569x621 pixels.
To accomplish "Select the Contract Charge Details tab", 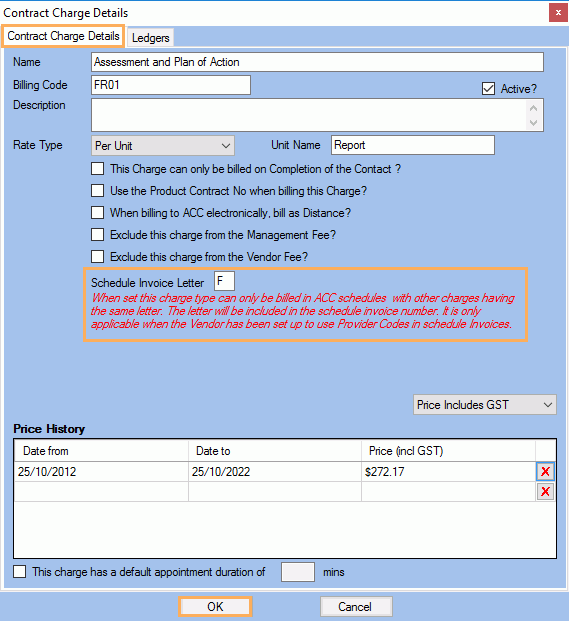I will 63,36.
